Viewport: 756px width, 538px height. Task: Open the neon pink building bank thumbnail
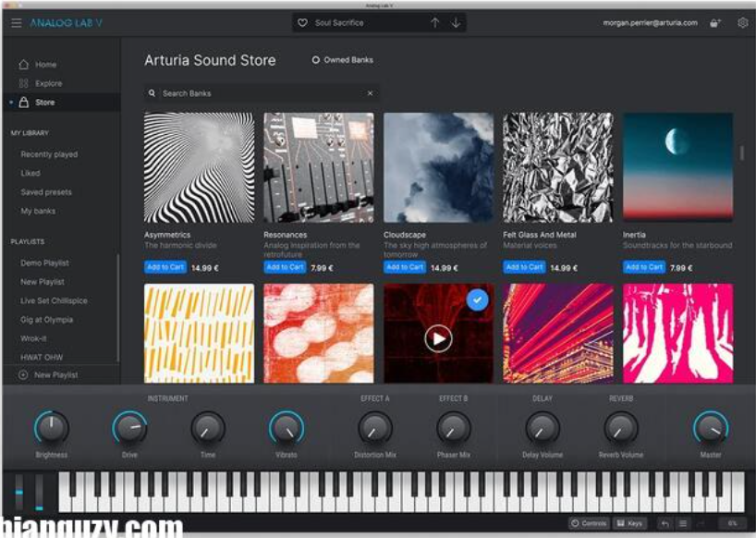coord(558,334)
